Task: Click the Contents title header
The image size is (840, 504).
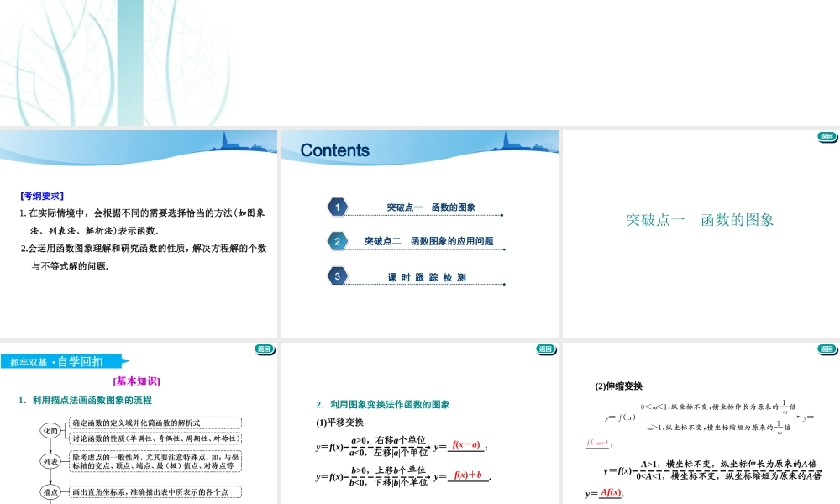Action: pyautogui.click(x=333, y=150)
